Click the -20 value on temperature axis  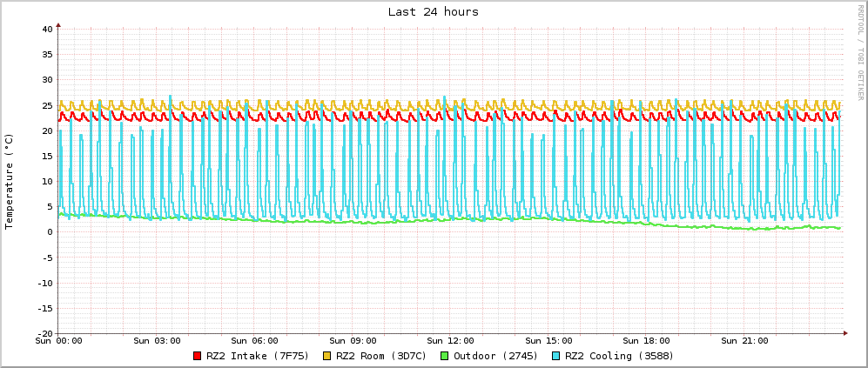pos(45,333)
